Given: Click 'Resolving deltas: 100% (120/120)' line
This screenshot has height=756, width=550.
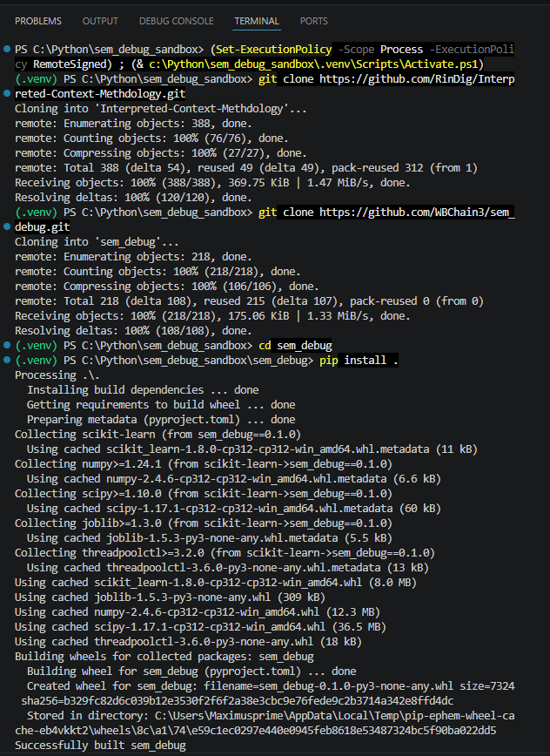Looking at the screenshot, I should [x=133, y=198].
